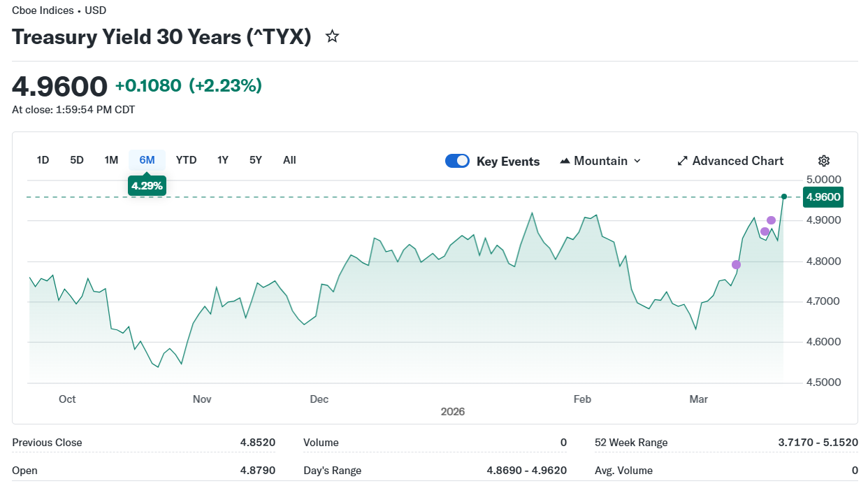Viewport: 868px width, 486px height.
Task: Open the Advanced Chart link
Action: (738, 161)
